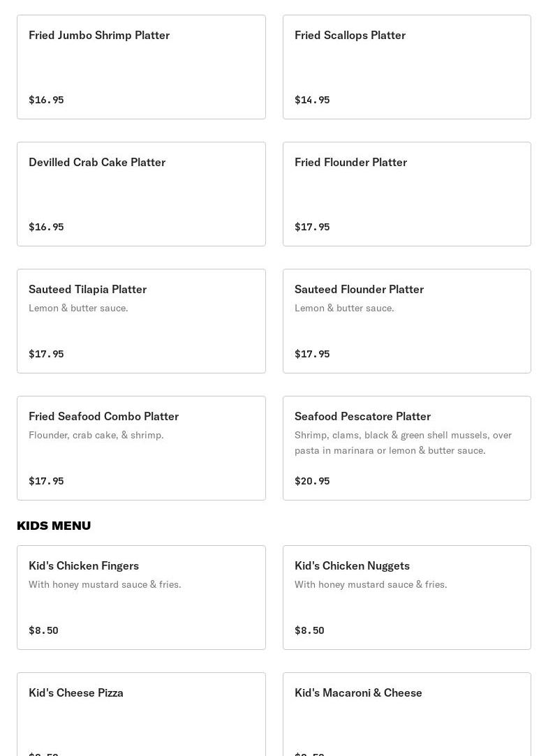Image resolution: width=548 pixels, height=756 pixels.
Task: Click Kid's Chicken Nuggets honey mustard description
Action: pyautogui.click(x=371, y=584)
